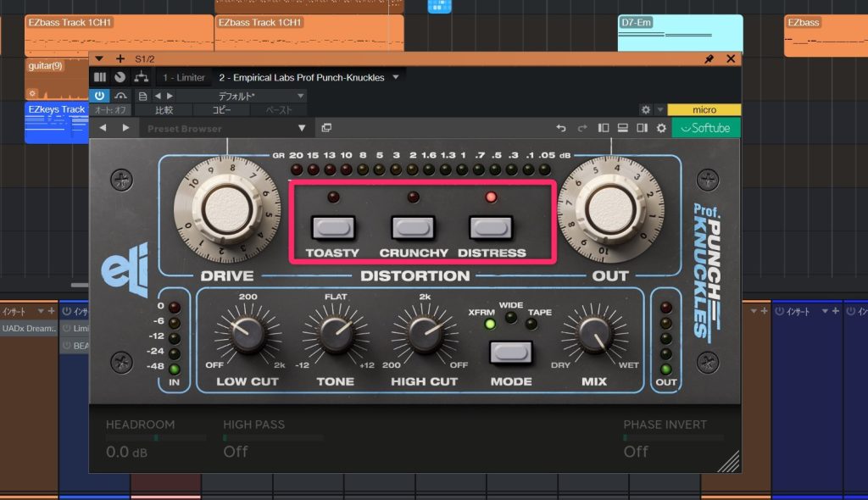The width and height of the screenshot is (868, 500).
Task: Toggle the CRUNCHY distortion switch
Action: point(413,228)
